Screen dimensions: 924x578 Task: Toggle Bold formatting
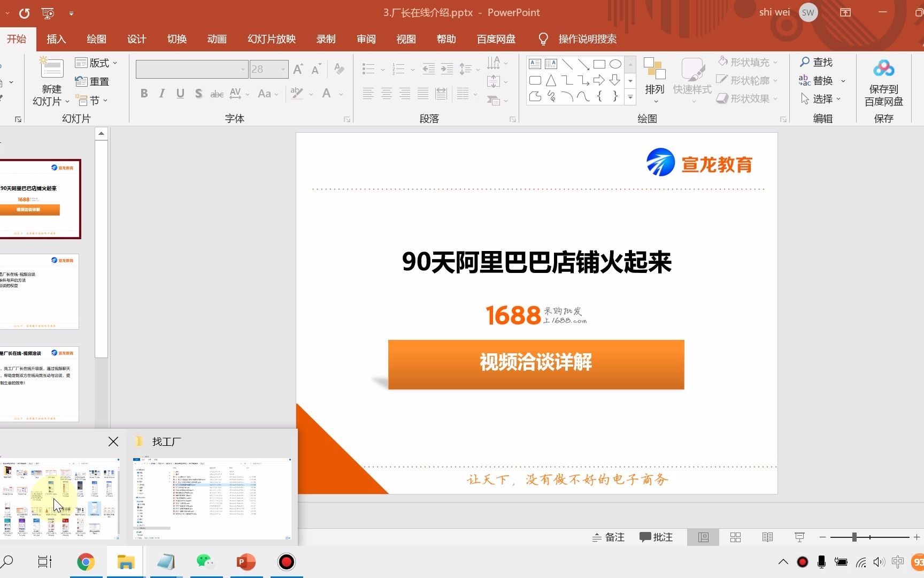tap(144, 94)
